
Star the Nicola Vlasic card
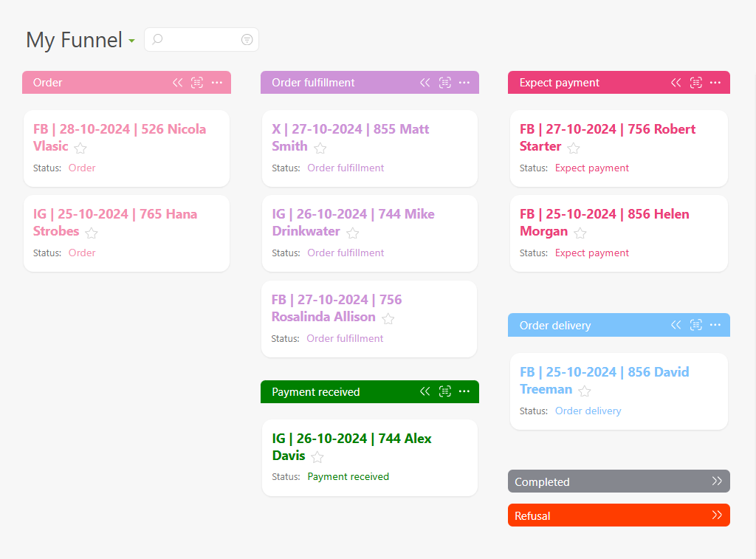(x=80, y=148)
